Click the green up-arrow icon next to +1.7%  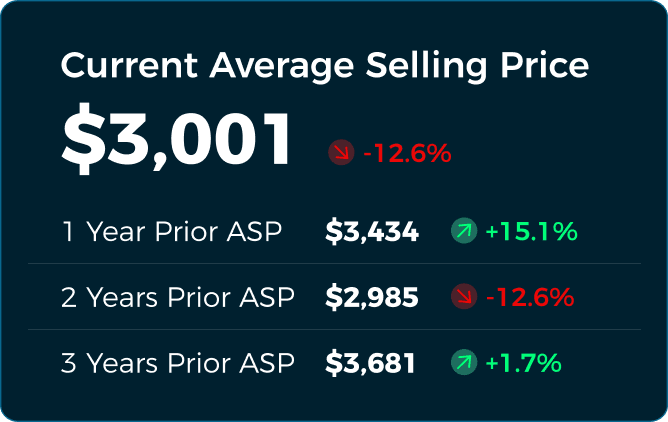(x=463, y=362)
